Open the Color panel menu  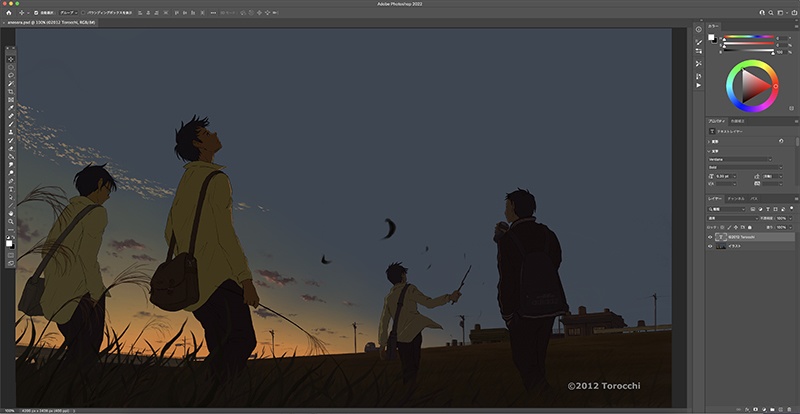pyautogui.click(x=796, y=26)
